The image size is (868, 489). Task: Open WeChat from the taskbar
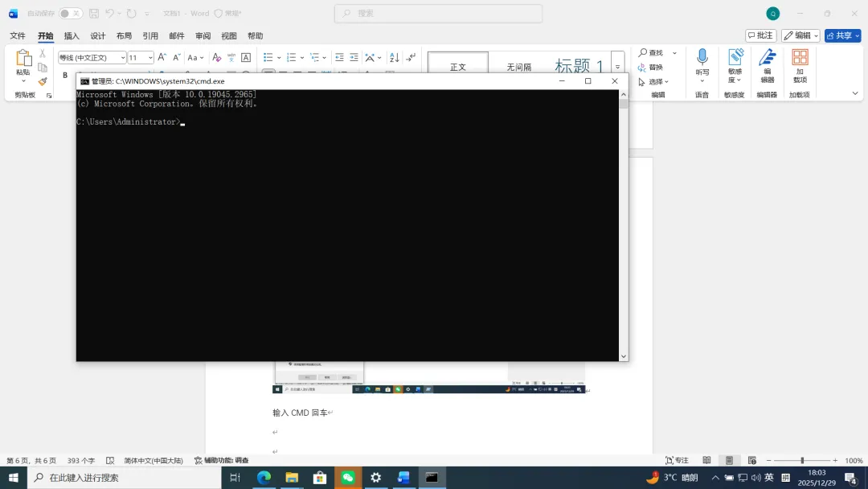[x=348, y=478]
